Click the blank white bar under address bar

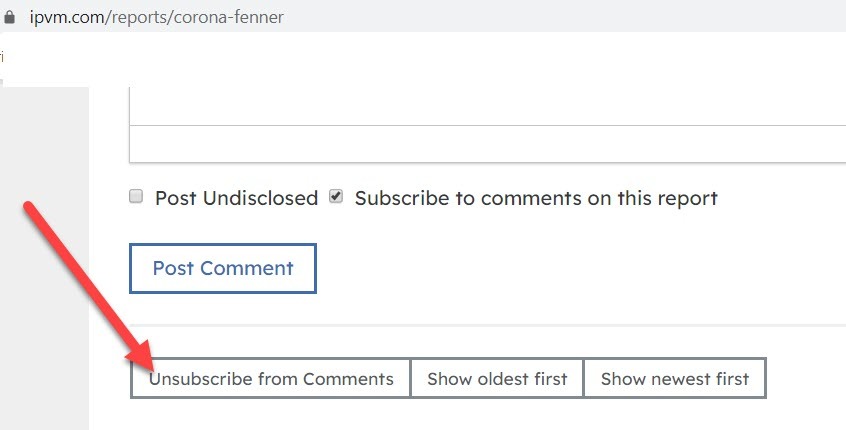pyautogui.click(x=423, y=57)
